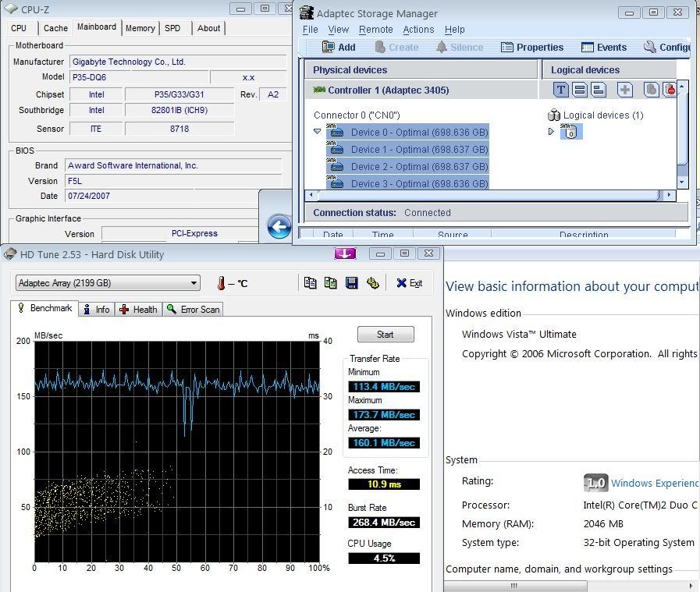Open the Actions menu
This screenshot has width=700, height=592.
(418, 30)
